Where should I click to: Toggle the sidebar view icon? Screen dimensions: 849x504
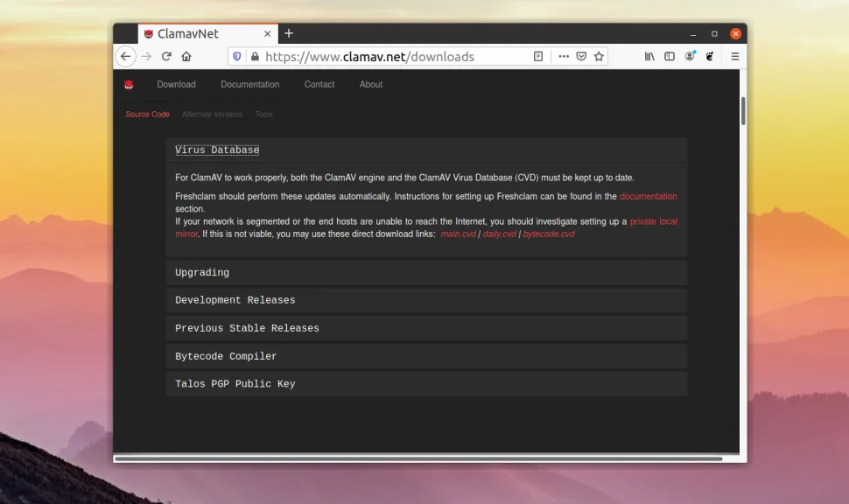(x=670, y=56)
